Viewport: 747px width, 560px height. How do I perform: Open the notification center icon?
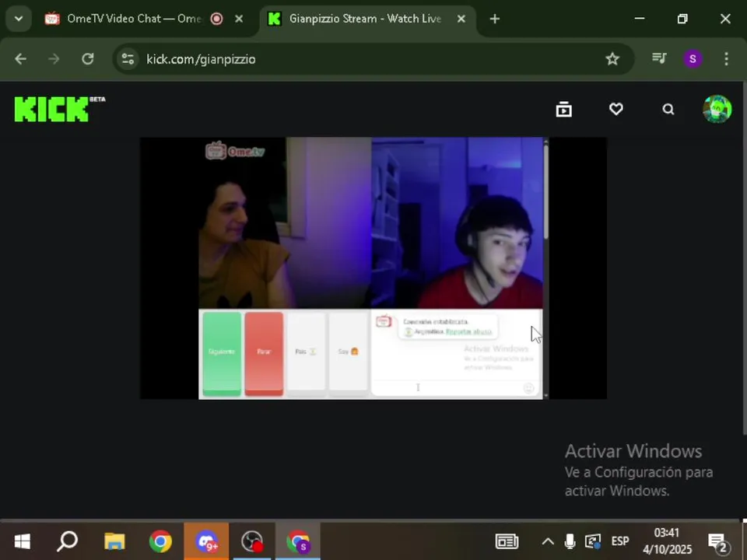click(717, 542)
